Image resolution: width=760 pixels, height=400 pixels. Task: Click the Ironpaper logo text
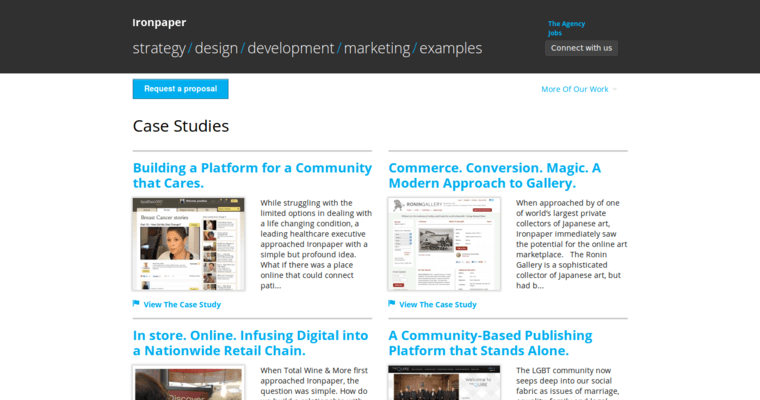159,22
